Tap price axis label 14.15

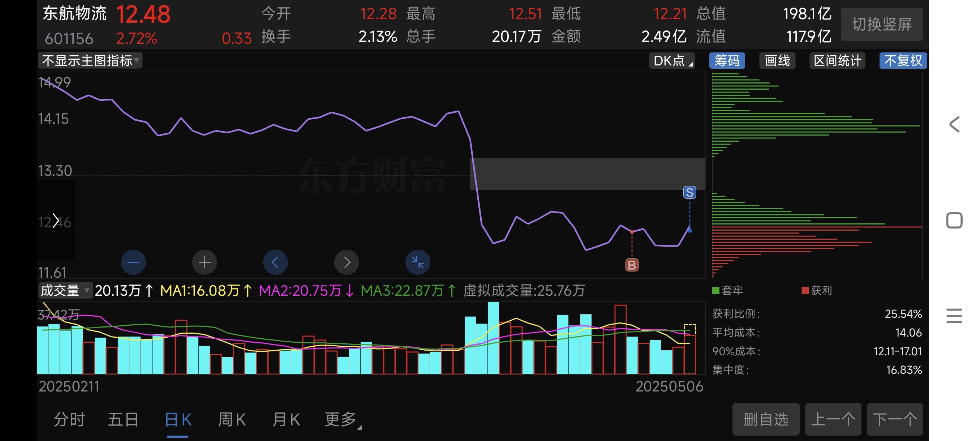(x=53, y=119)
